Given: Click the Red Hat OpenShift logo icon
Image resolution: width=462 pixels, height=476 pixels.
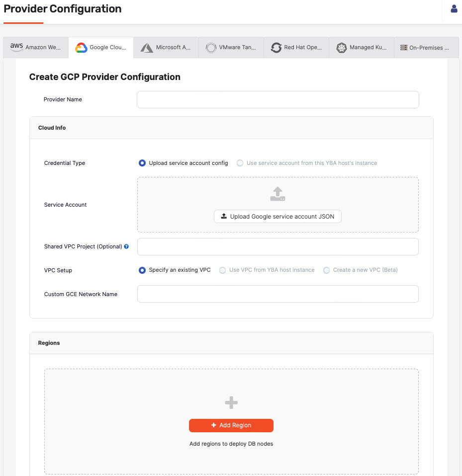Looking at the screenshot, I should click(x=277, y=47).
